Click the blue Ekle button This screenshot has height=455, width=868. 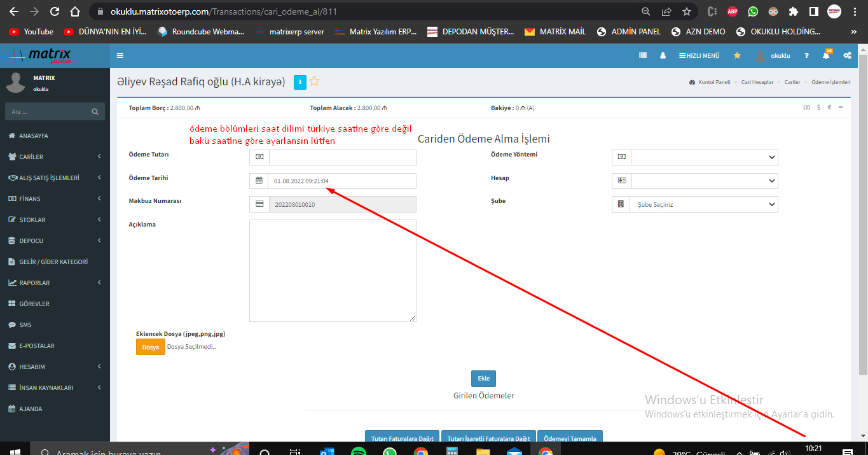click(483, 378)
